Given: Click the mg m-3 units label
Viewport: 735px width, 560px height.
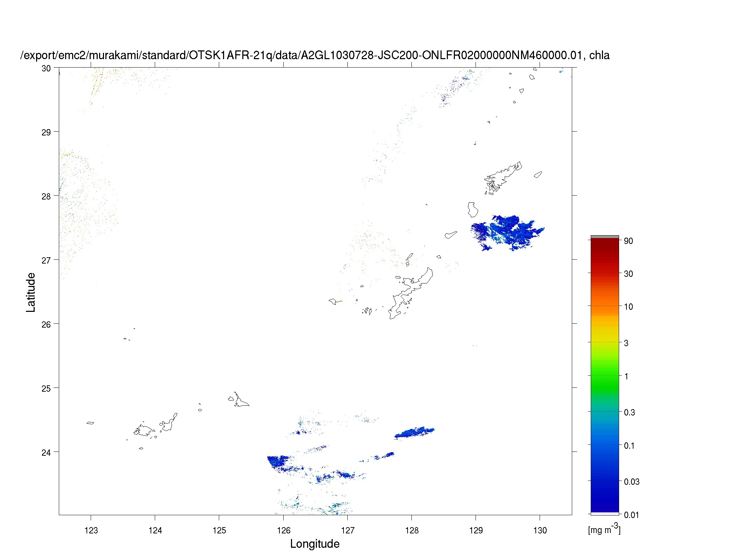Looking at the screenshot, I should coord(604,529).
